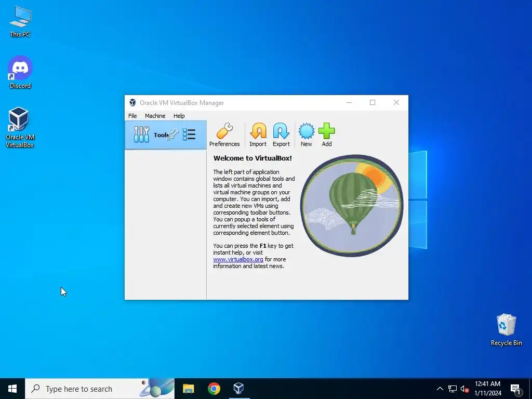Image resolution: width=532 pixels, height=399 pixels.
Task: Click the Welcome to VirtualBox! heading
Action: [252, 158]
